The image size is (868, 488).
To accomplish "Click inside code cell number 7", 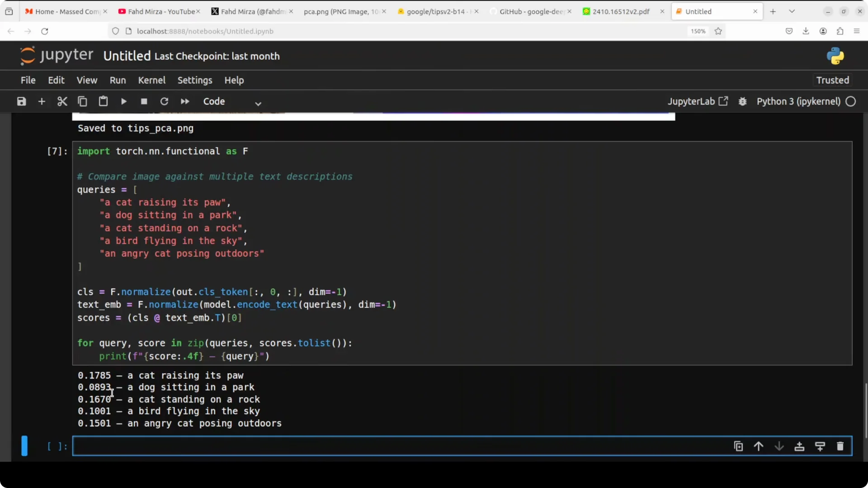I will tap(462, 253).
